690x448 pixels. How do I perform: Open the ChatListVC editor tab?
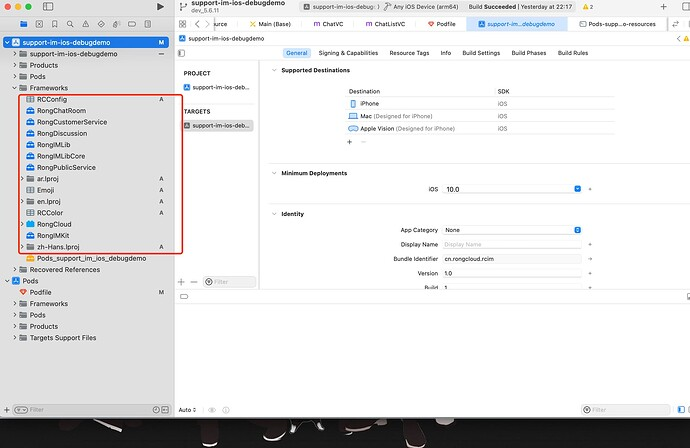click(x=385, y=24)
